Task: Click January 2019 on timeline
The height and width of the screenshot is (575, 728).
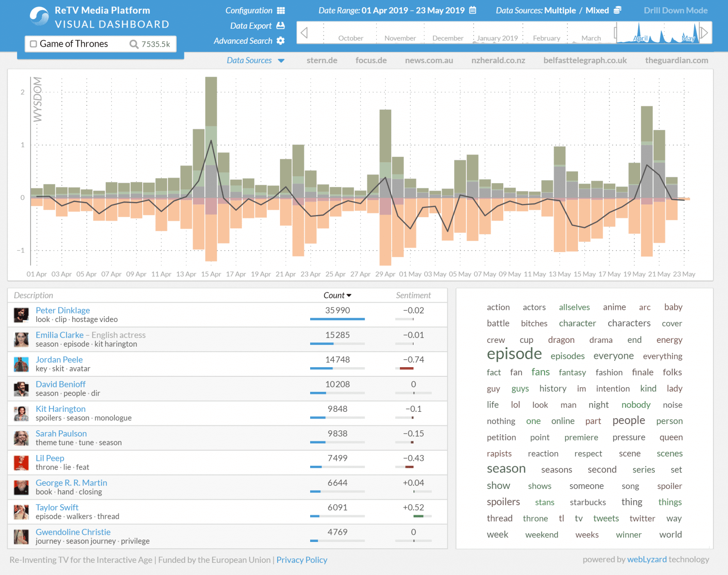Action: [x=497, y=38]
